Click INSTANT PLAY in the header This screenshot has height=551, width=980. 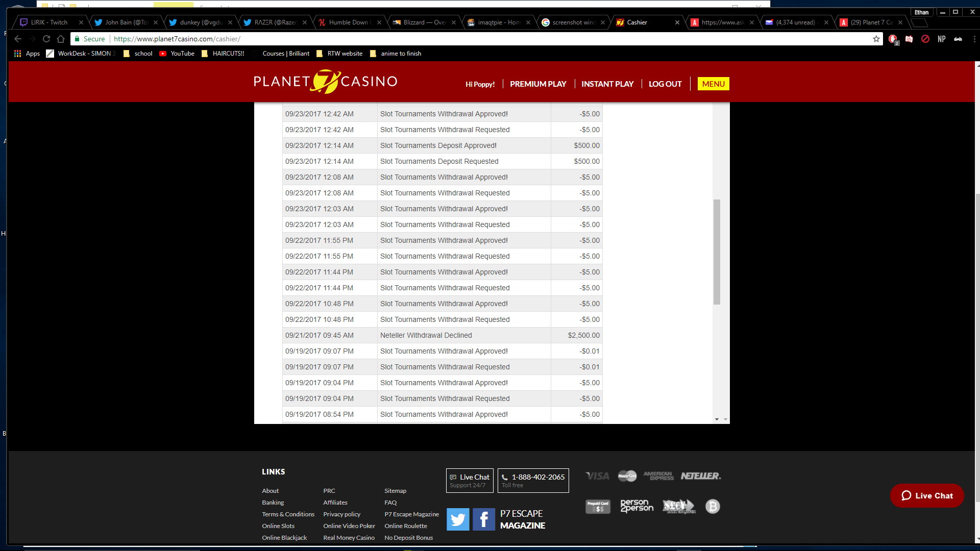607,84
